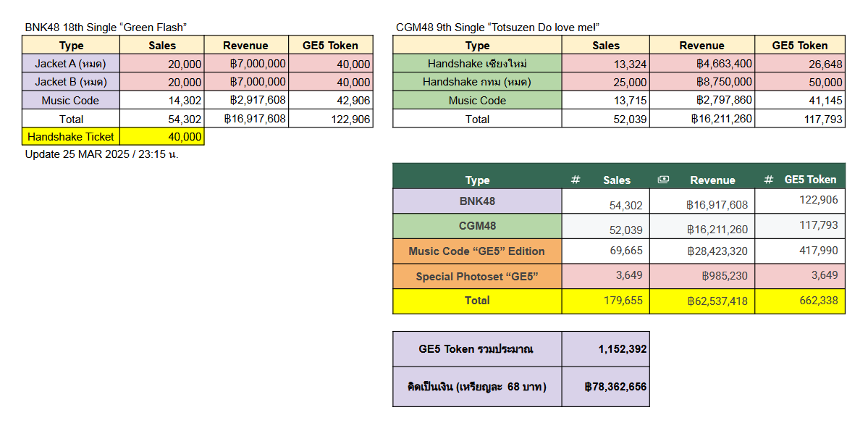Click Music Code in the Totsuzen Do love me table
Image resolution: width=868 pixels, height=431 pixels.
point(477,100)
